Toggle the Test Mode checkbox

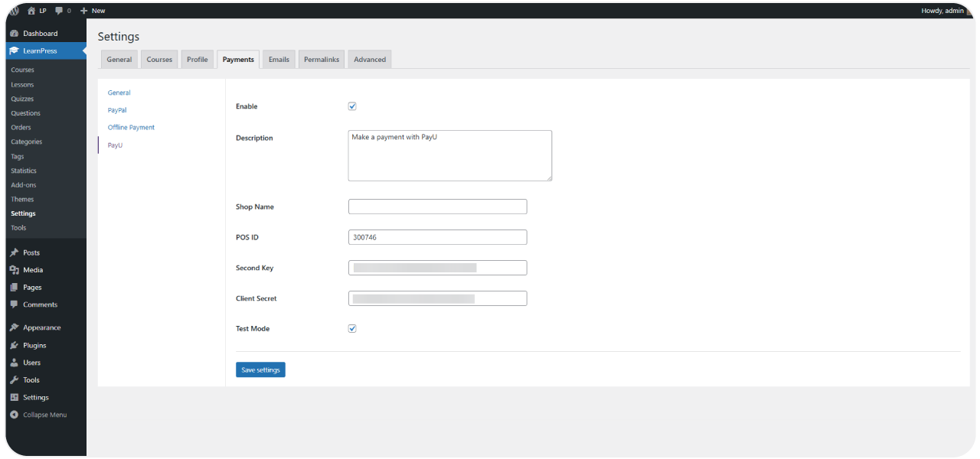[352, 328]
